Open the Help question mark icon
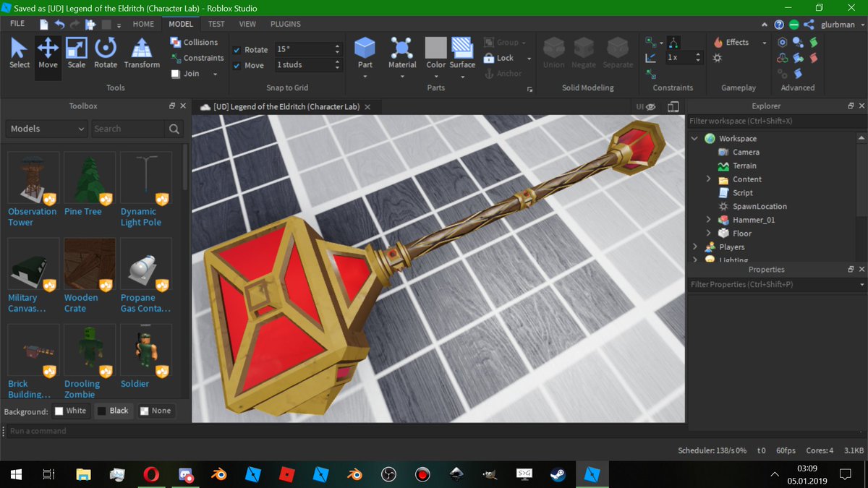 pos(779,24)
